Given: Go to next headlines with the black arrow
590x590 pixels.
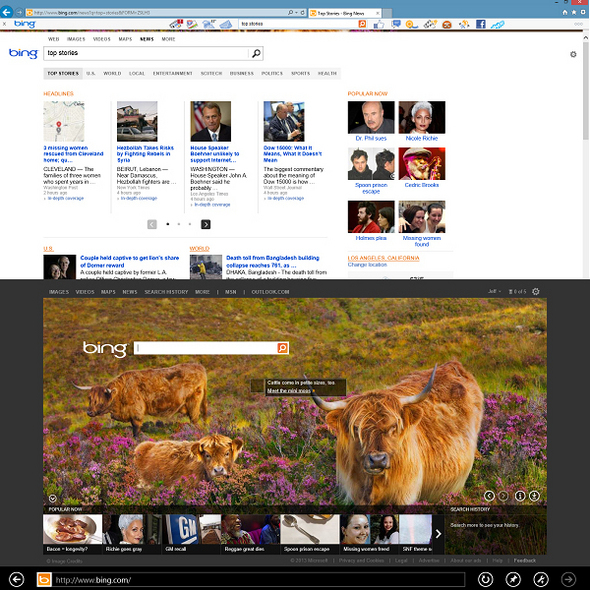Looking at the screenshot, I should [206, 225].
